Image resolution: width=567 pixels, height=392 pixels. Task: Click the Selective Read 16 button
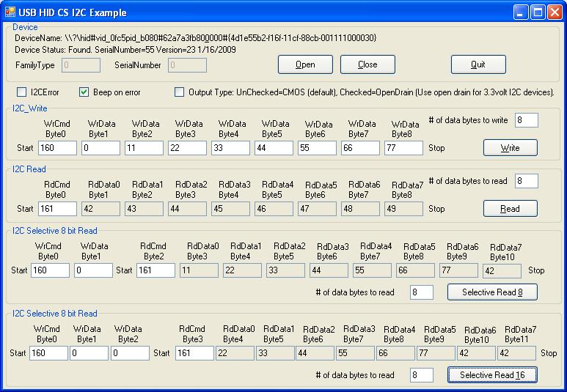click(x=492, y=374)
